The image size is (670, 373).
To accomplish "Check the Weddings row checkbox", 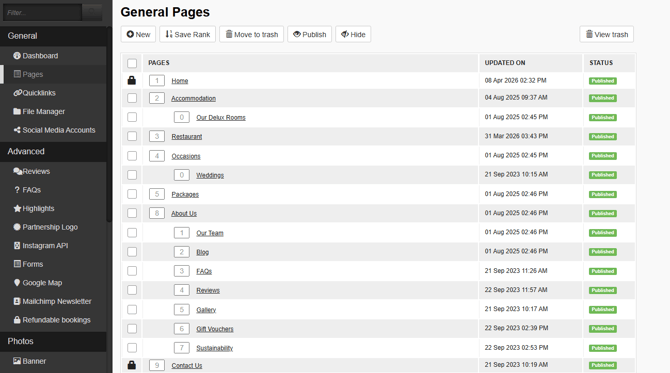I will pos(132,175).
